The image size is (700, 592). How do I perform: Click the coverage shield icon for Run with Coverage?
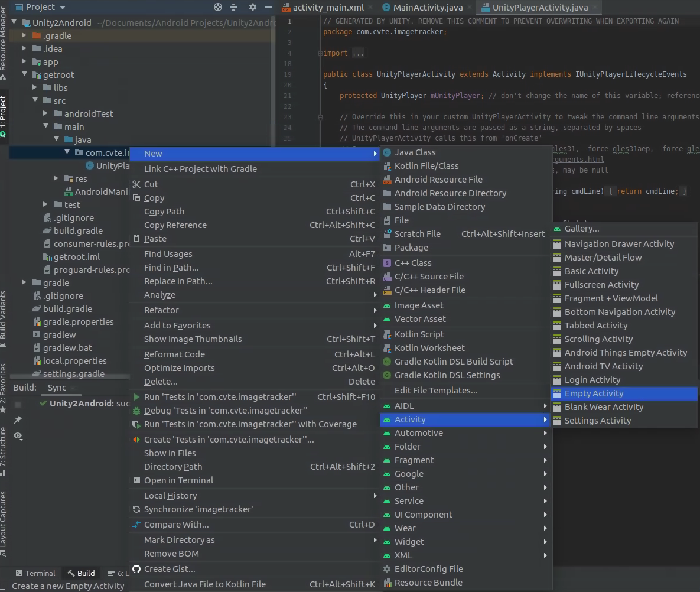point(136,424)
